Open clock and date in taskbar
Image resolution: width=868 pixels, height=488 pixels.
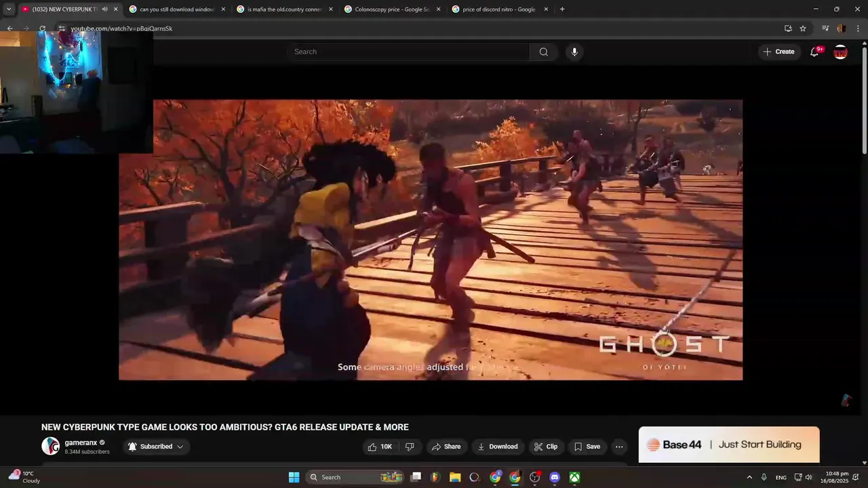point(834,477)
